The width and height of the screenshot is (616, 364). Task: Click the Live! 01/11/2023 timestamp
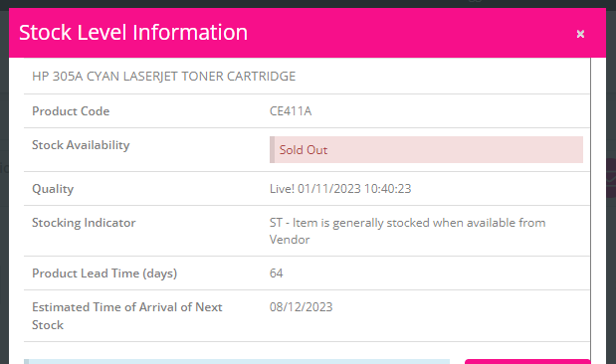[x=340, y=189]
